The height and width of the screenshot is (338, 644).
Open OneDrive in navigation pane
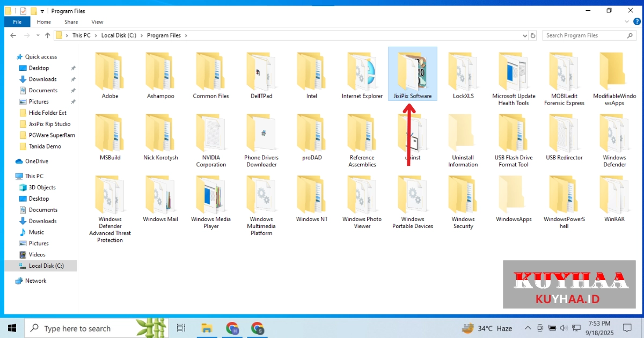(36, 161)
